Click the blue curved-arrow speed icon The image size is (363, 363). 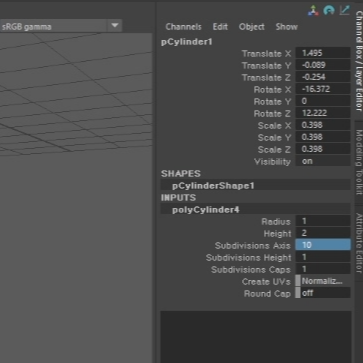(x=329, y=10)
